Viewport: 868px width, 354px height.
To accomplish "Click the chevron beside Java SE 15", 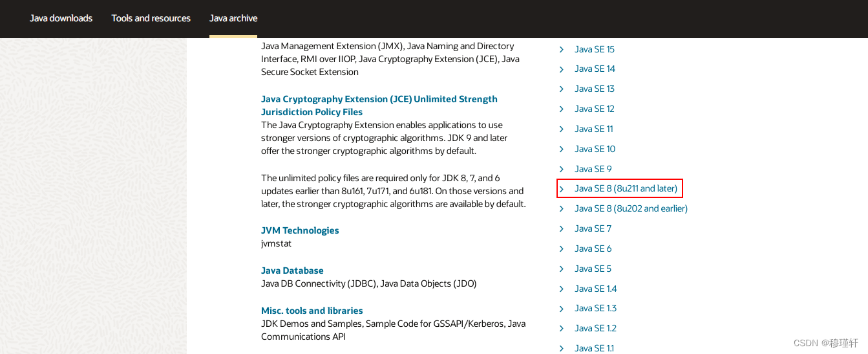I will click(561, 49).
